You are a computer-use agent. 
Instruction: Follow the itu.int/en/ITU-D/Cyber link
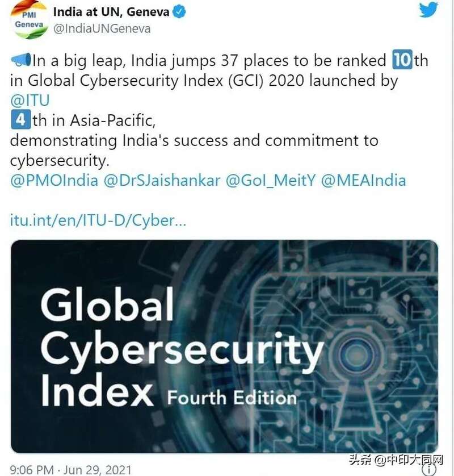coord(98,220)
